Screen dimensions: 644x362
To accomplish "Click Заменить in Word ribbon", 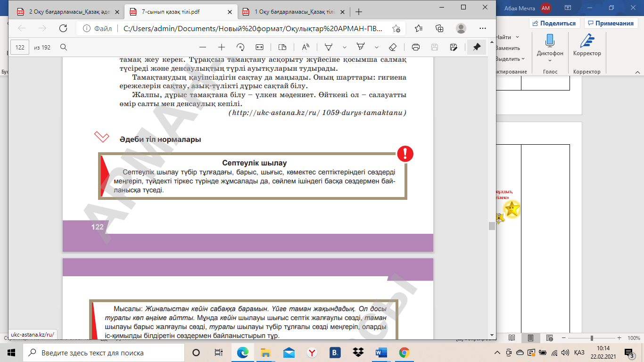I will coord(507,48).
